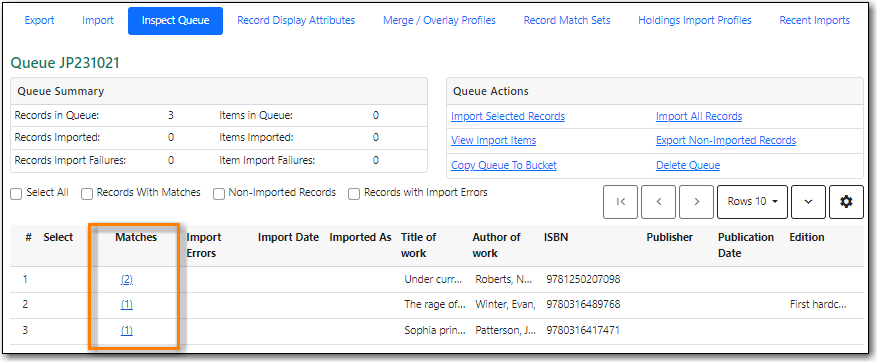Open matches link for Sophia prin row
Image resolution: width=877 pixels, height=362 pixels.
(126, 331)
